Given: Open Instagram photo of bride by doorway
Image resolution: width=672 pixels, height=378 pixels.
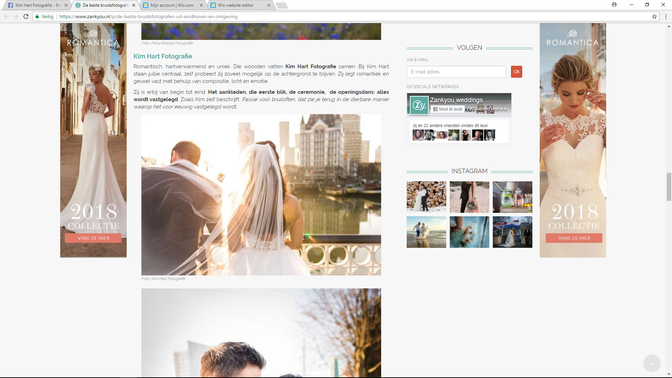Looking at the screenshot, I should coord(513,232).
